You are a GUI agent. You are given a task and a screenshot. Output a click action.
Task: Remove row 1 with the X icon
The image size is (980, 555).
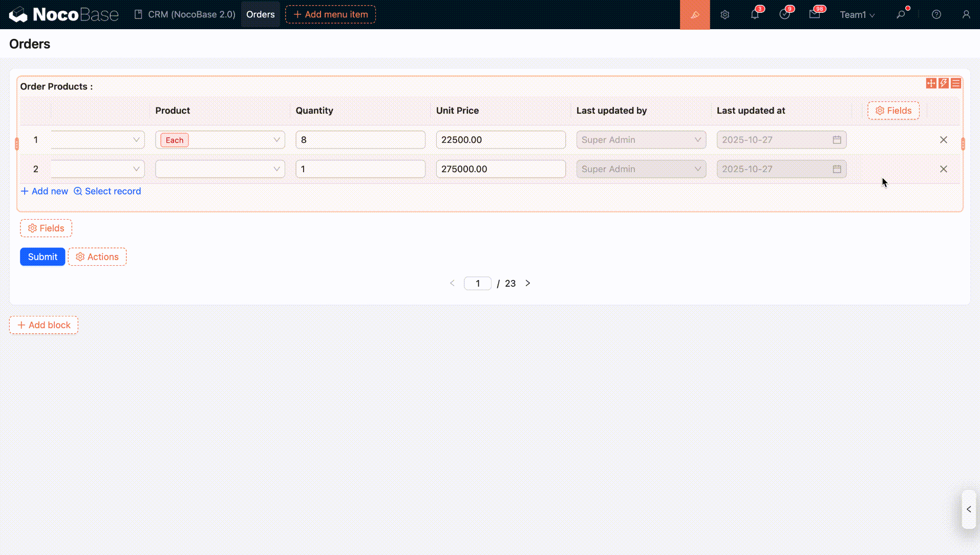coord(943,140)
